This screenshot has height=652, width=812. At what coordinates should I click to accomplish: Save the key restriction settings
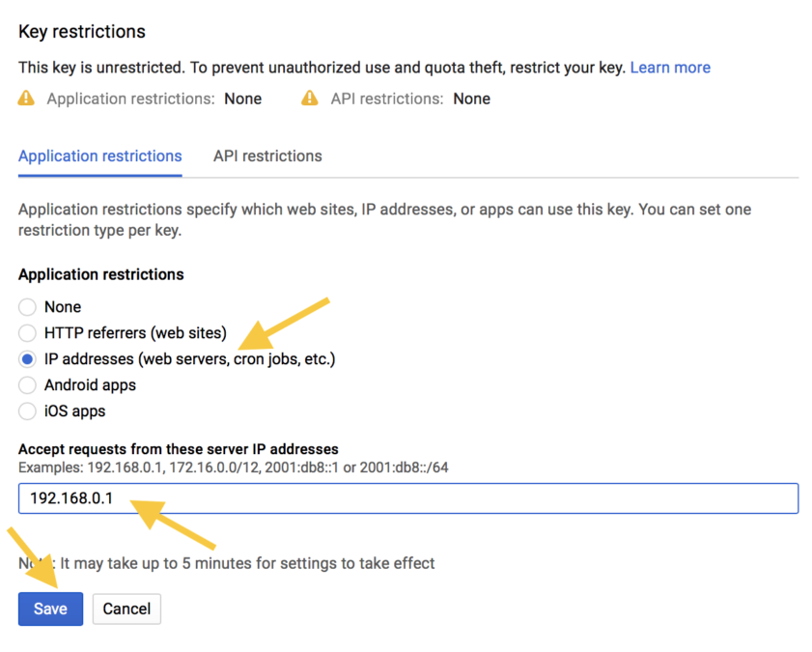pyautogui.click(x=50, y=609)
